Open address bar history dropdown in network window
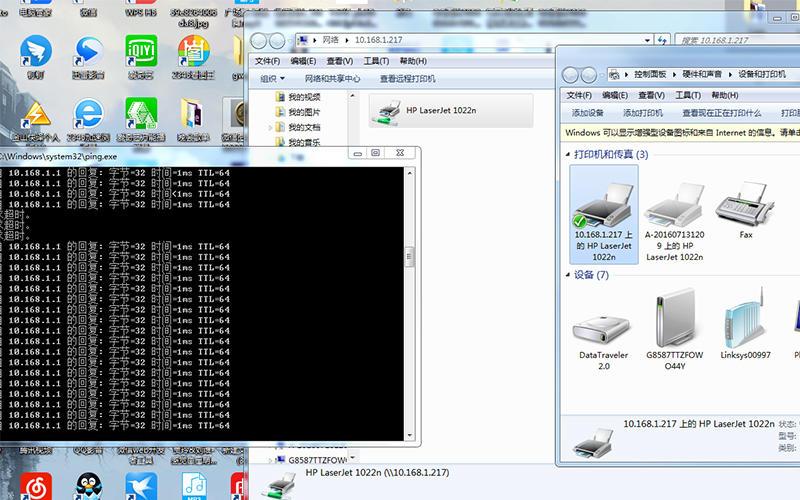The width and height of the screenshot is (800, 500). coord(647,40)
